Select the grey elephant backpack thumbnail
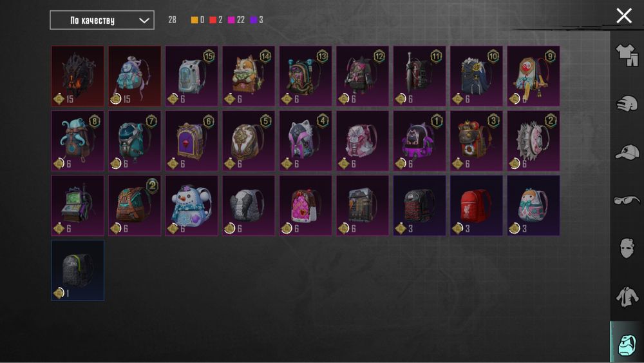The image size is (644, 363). (x=249, y=206)
